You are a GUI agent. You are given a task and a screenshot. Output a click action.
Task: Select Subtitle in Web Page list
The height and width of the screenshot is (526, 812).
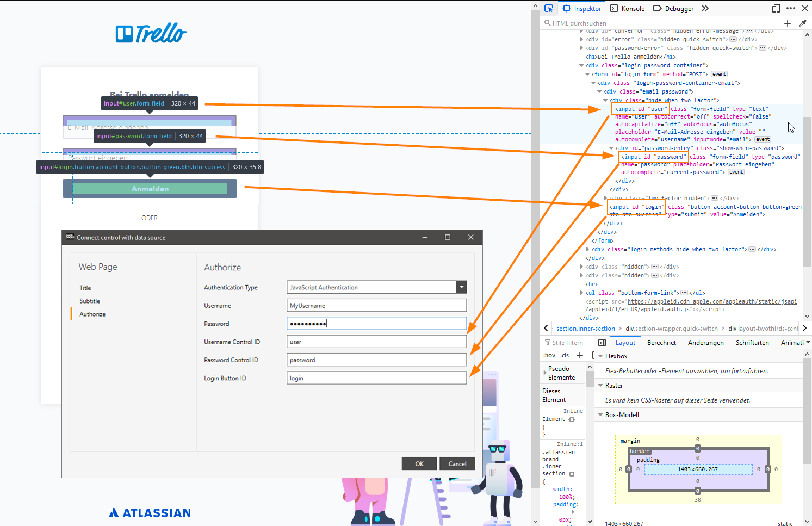pyautogui.click(x=90, y=301)
